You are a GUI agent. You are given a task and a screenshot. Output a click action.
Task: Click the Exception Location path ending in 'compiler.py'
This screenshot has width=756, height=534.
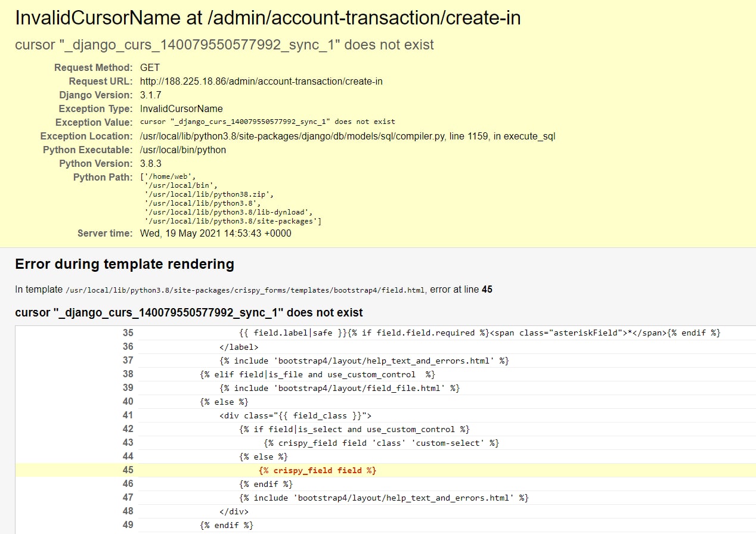tap(348, 136)
